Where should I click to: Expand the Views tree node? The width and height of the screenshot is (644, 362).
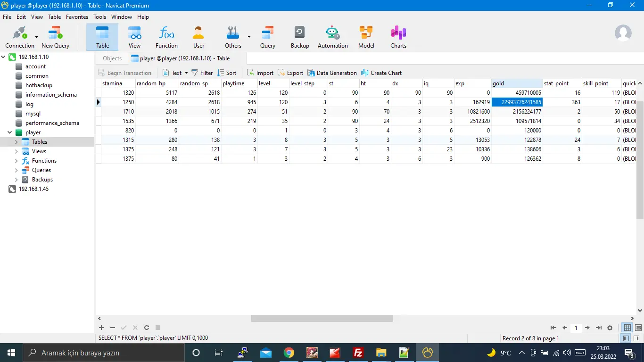pyautogui.click(x=16, y=151)
